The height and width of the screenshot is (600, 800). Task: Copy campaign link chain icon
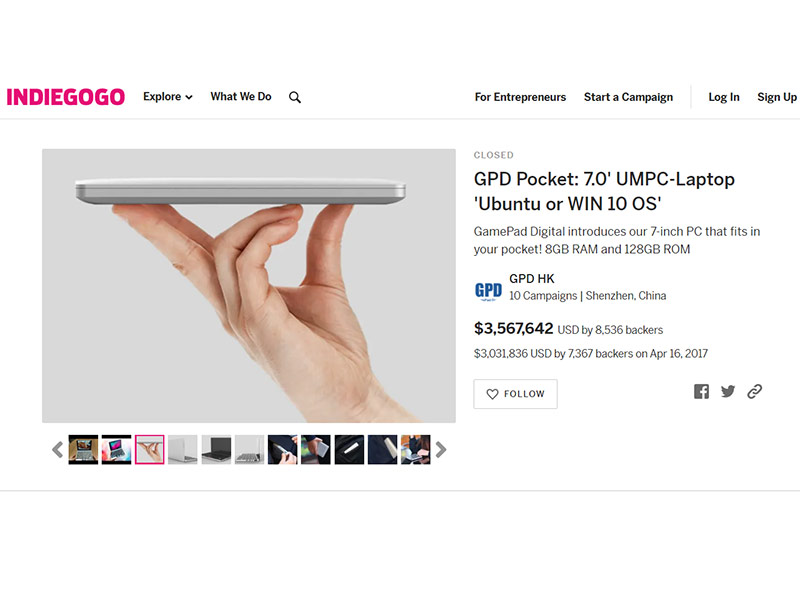(x=755, y=391)
